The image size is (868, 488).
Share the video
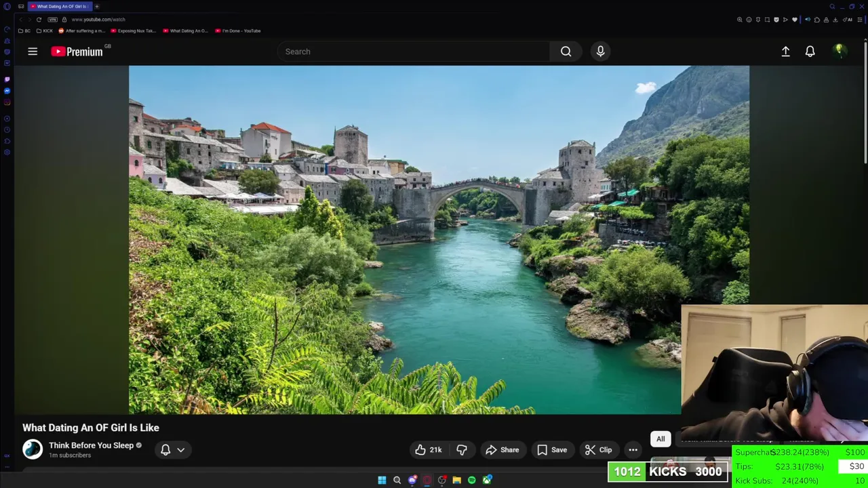tap(502, 450)
